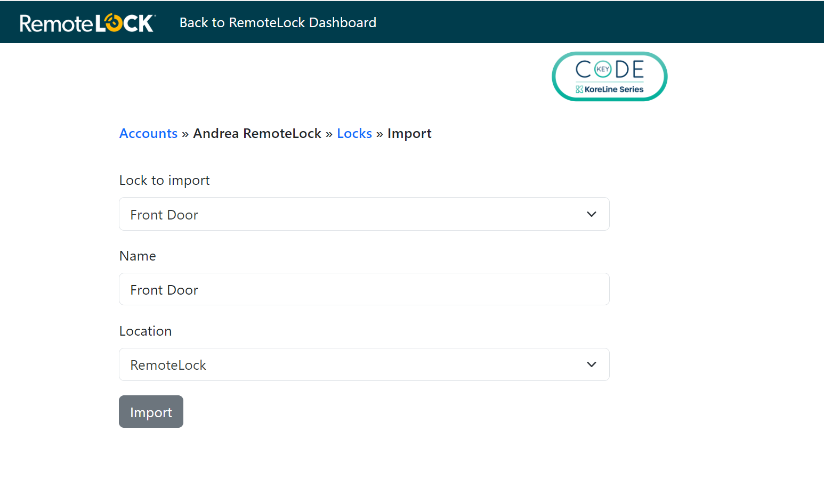This screenshot has width=824, height=504.
Task: Click the RemoteLock logo in the header
Action: 87,22
